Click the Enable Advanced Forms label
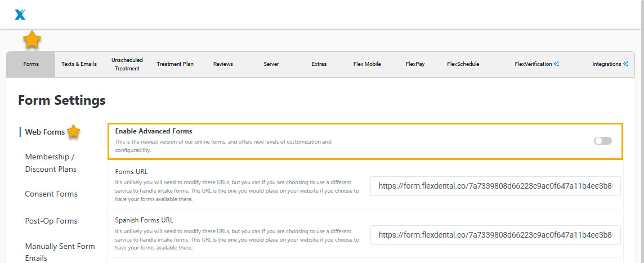The image size is (644, 263). coord(154,132)
